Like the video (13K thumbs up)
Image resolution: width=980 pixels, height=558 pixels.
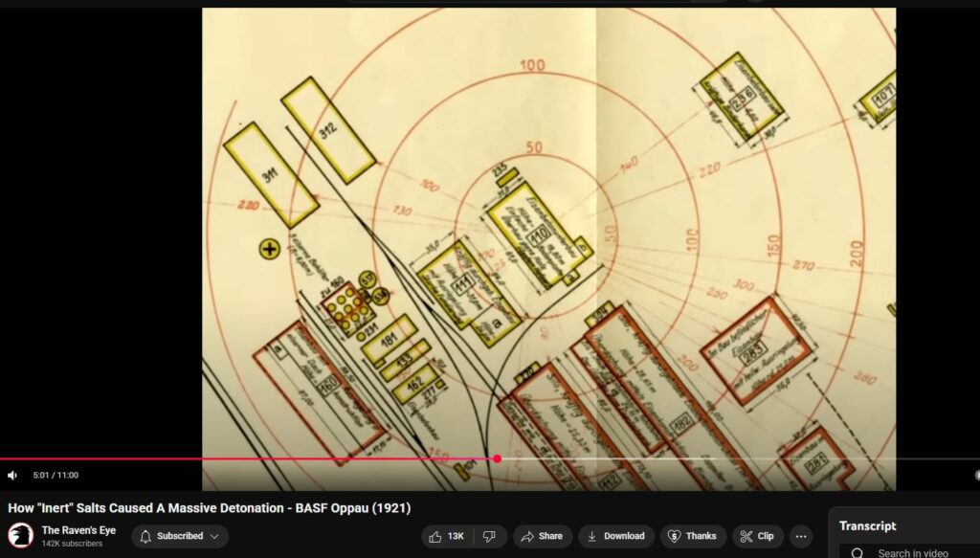(x=448, y=536)
